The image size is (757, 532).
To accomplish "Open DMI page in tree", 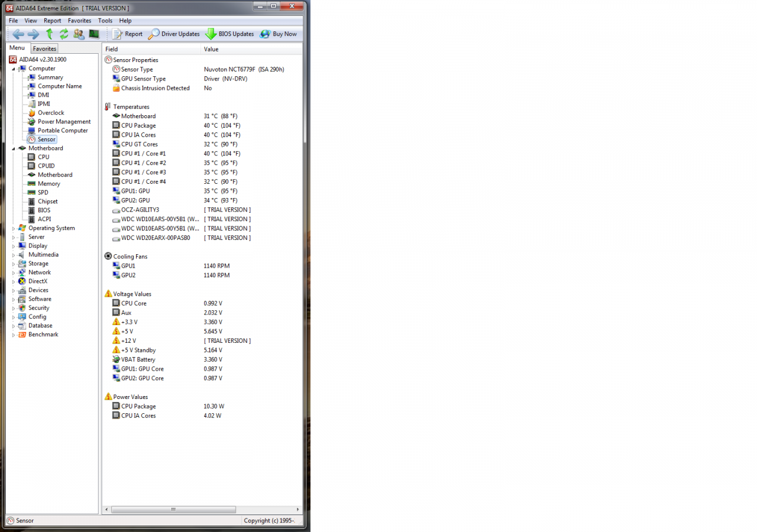I will click(43, 95).
